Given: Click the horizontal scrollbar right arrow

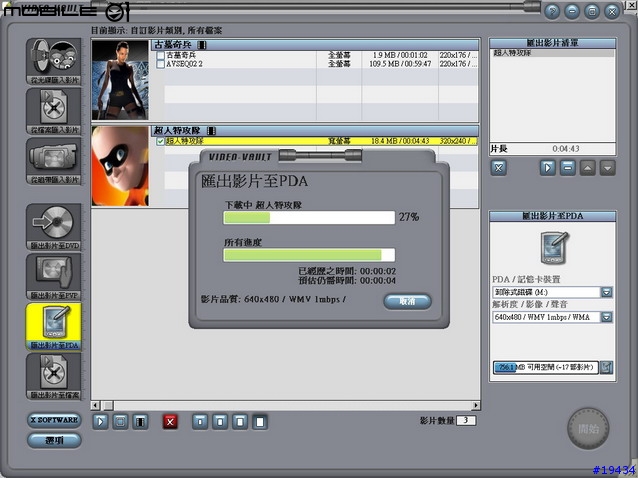Looking at the screenshot, I should (x=476, y=405).
